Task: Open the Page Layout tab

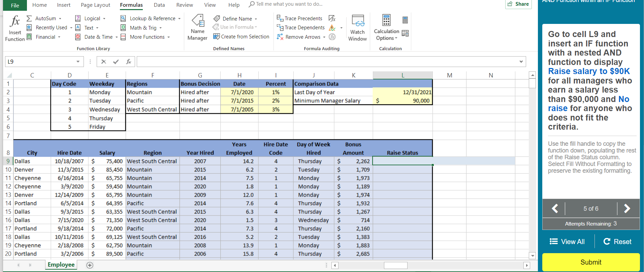Action: pyautogui.click(x=95, y=5)
